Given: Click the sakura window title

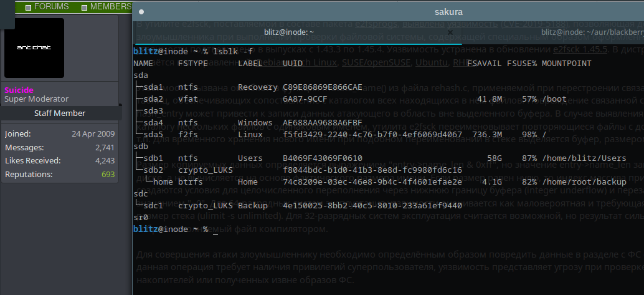Looking at the screenshot, I should pos(448,12).
